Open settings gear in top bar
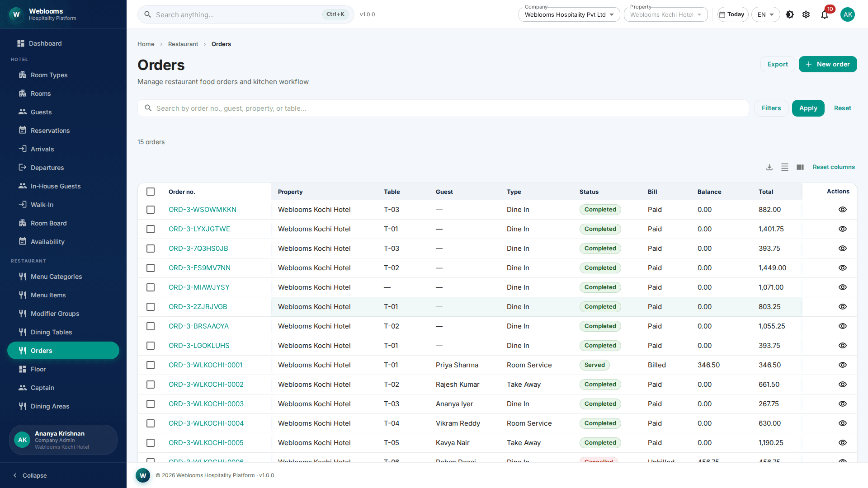Viewport: 868px width, 488px height. 806,14
